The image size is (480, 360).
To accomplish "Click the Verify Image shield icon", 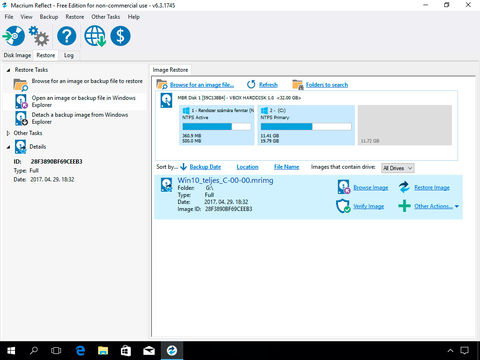I will (x=343, y=206).
